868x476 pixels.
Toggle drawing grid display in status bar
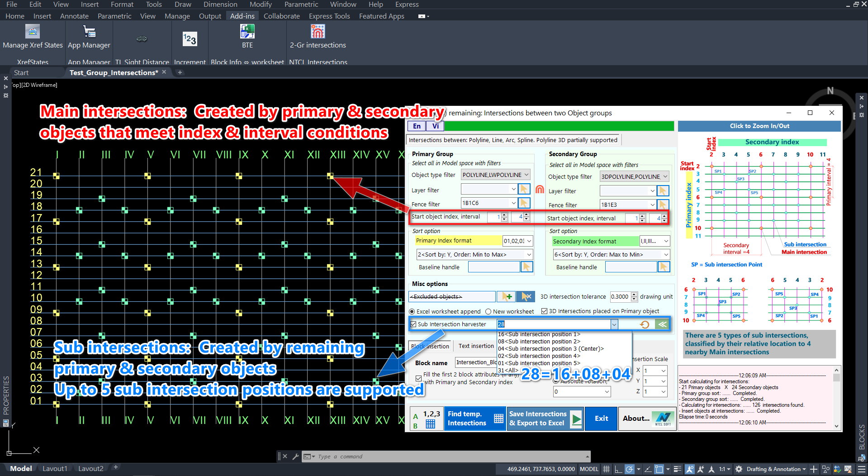[x=606, y=469]
